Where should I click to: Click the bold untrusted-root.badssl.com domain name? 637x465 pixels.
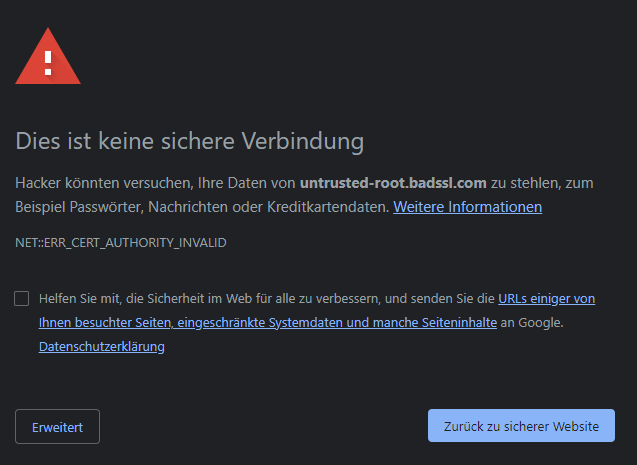point(393,183)
